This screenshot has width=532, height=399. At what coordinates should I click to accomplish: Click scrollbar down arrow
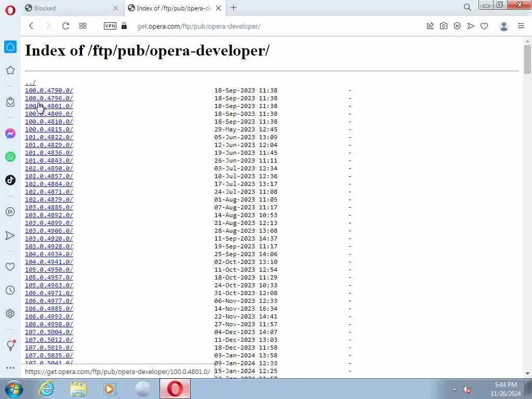point(527,374)
